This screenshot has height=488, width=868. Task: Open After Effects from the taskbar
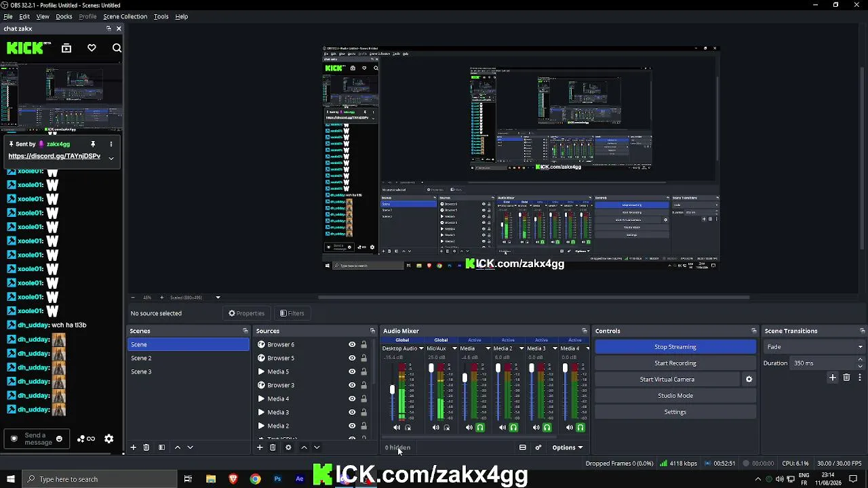pos(300,479)
